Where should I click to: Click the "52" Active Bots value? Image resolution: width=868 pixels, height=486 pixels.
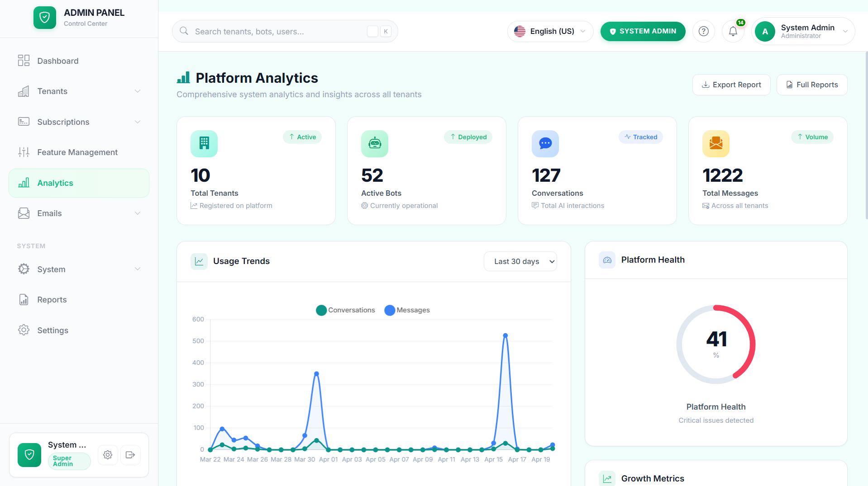[x=372, y=175]
